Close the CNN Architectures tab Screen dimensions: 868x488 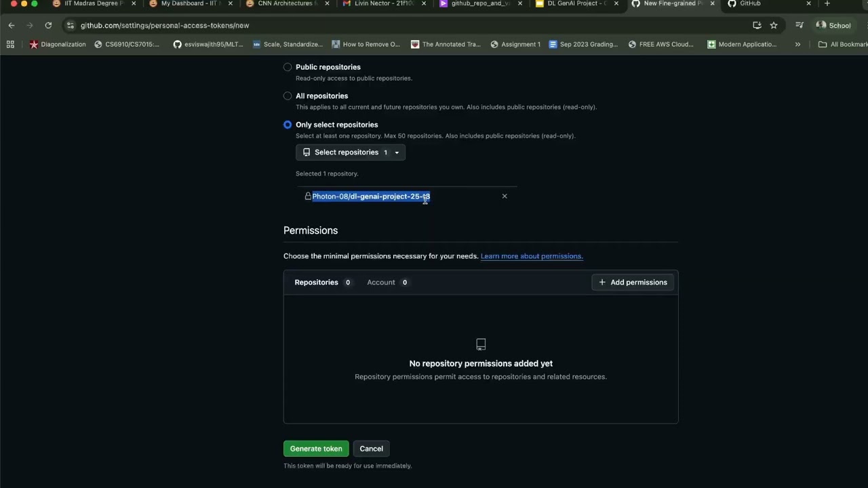tap(327, 3)
